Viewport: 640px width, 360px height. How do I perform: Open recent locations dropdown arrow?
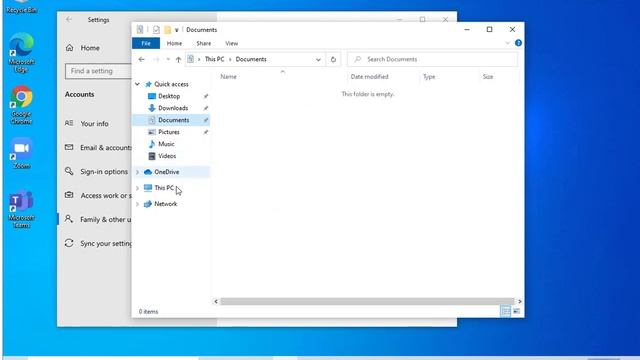point(168,60)
